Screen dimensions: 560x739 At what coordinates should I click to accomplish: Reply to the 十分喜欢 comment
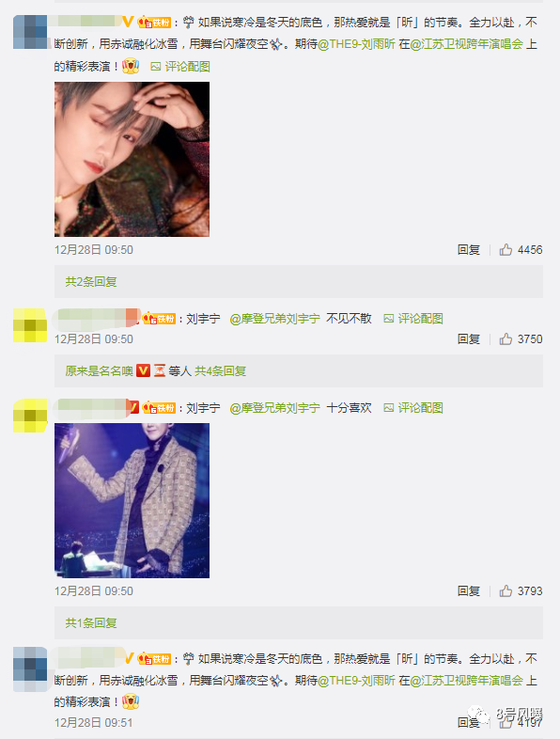click(x=469, y=591)
